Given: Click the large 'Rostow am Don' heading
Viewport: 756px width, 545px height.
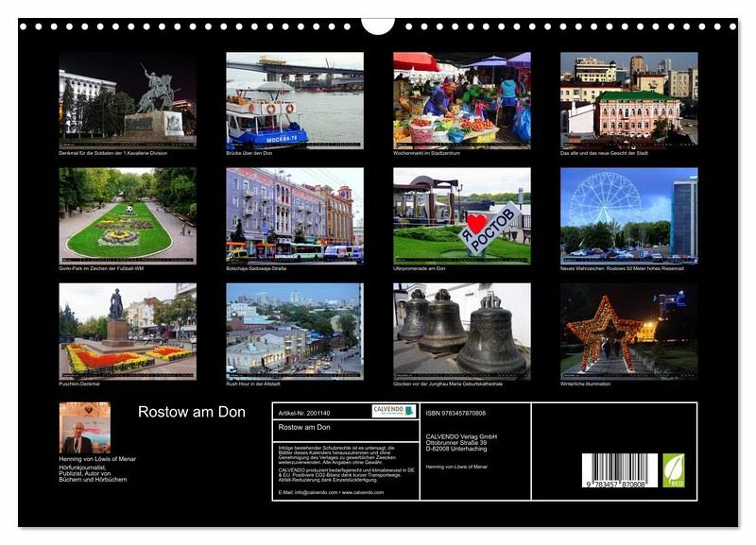Looking at the screenshot, I should [192, 412].
